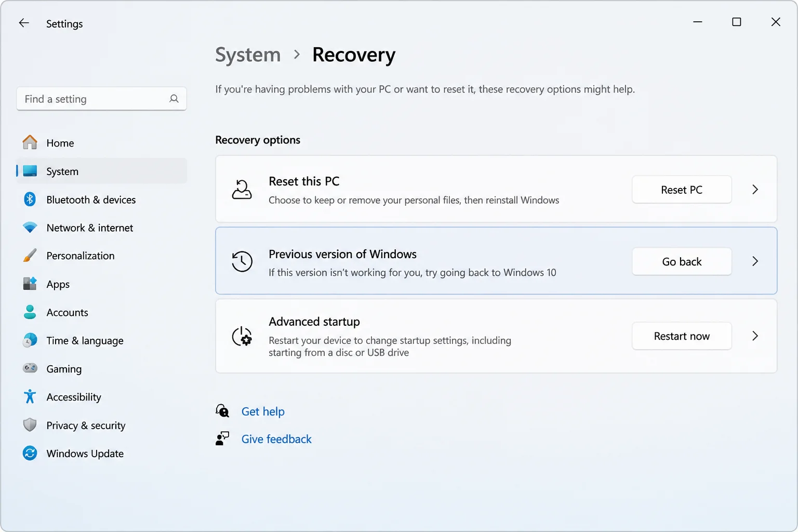Click the Personalization paintbrush icon
The image size is (798, 532).
point(30,256)
